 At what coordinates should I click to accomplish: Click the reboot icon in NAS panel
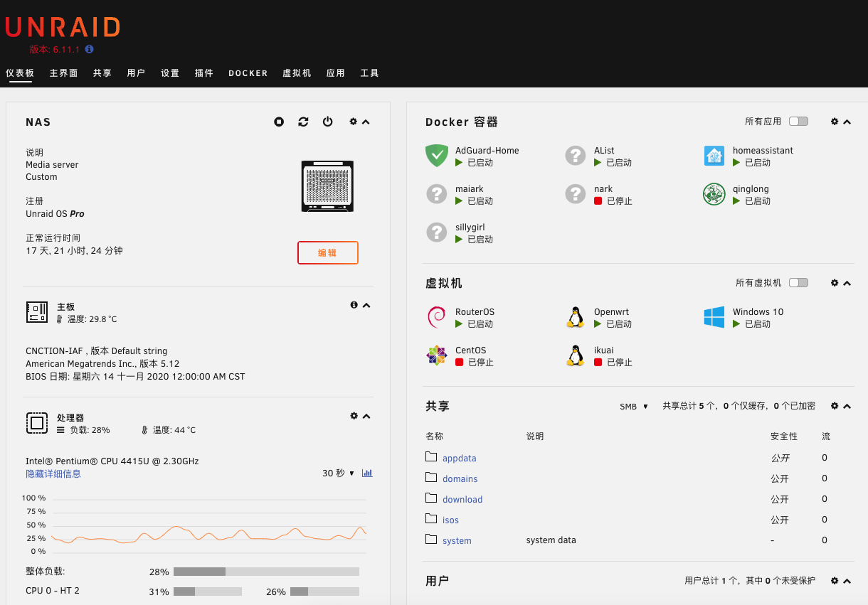click(303, 122)
